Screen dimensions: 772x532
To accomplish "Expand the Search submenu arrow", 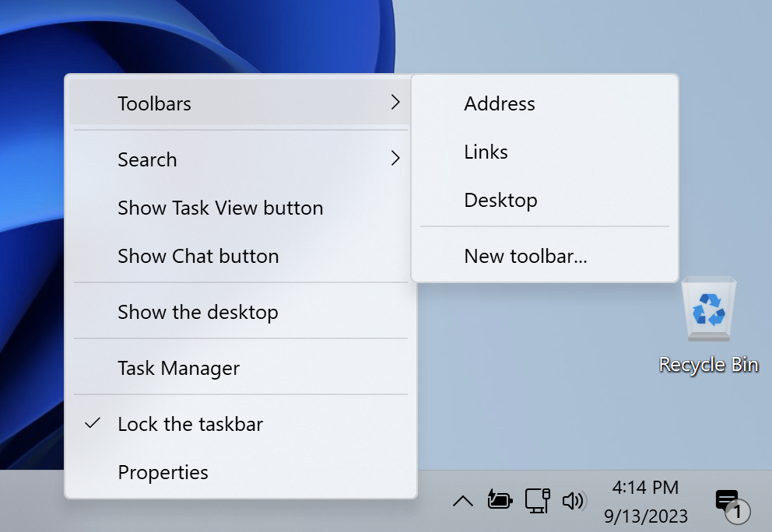I will [x=395, y=159].
